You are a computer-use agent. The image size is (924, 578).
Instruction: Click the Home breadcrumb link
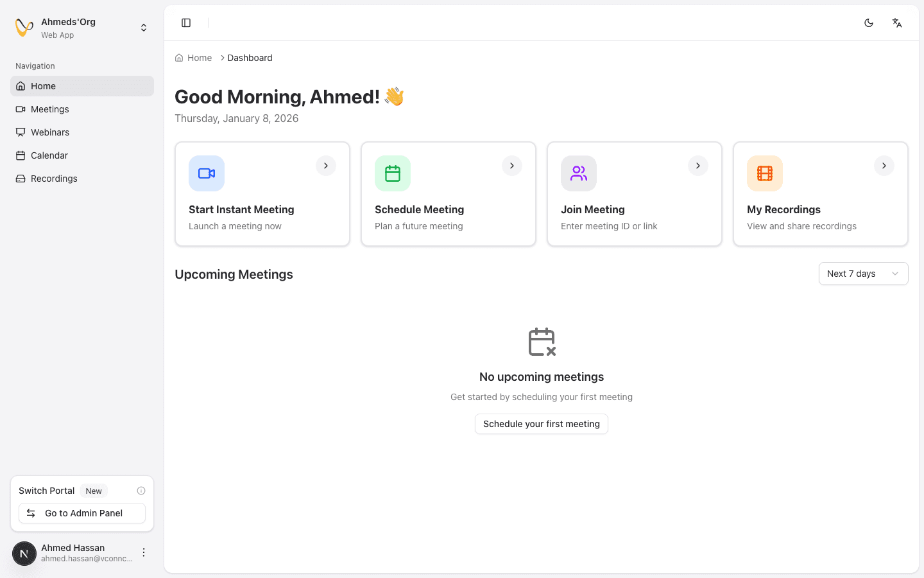pyautogui.click(x=200, y=58)
